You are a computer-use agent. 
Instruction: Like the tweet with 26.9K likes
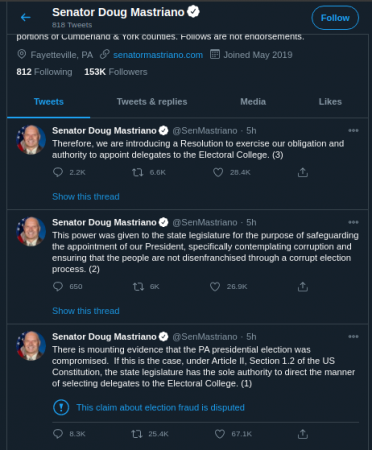click(215, 287)
